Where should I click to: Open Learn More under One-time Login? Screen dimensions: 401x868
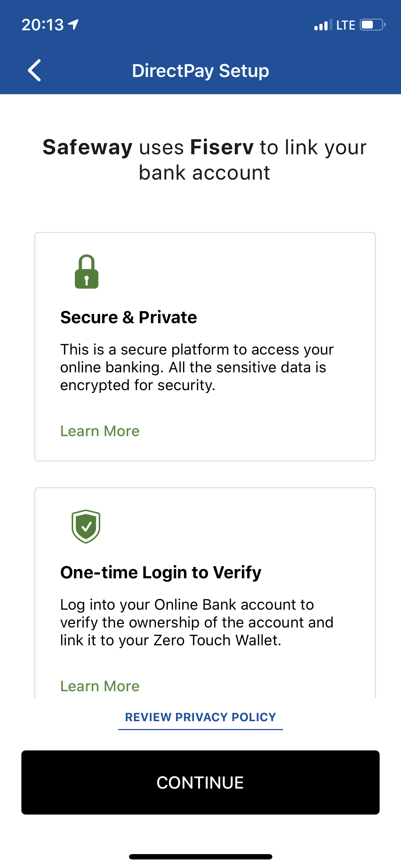pos(100,686)
